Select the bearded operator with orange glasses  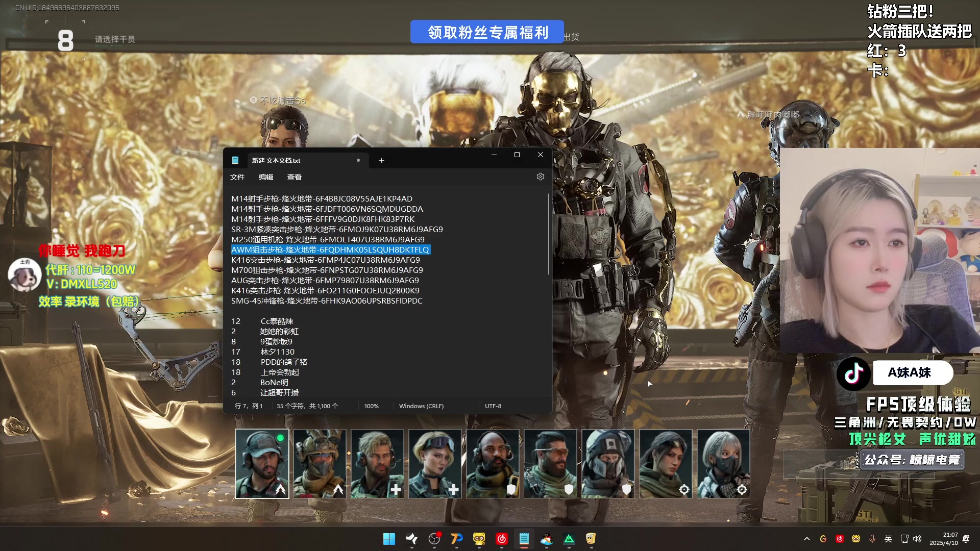point(550,464)
